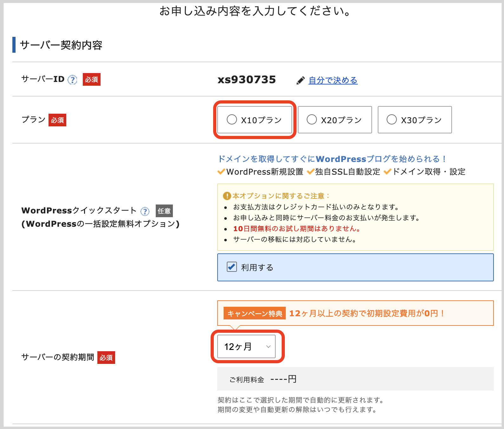This screenshot has width=504, height=429.
Task: Click the ご利用料金 price display area
Action: click(x=356, y=379)
